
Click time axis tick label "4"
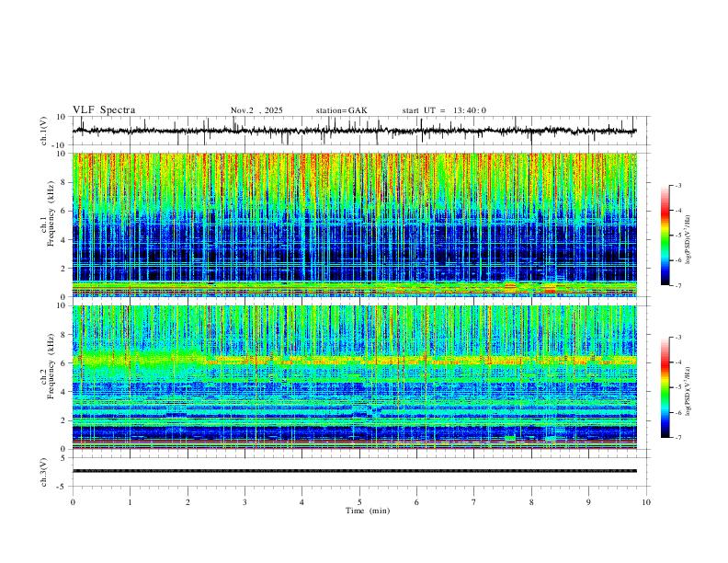click(x=301, y=502)
